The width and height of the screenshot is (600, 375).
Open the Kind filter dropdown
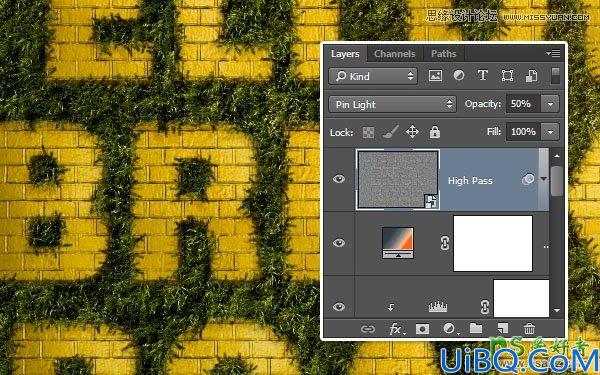point(373,76)
